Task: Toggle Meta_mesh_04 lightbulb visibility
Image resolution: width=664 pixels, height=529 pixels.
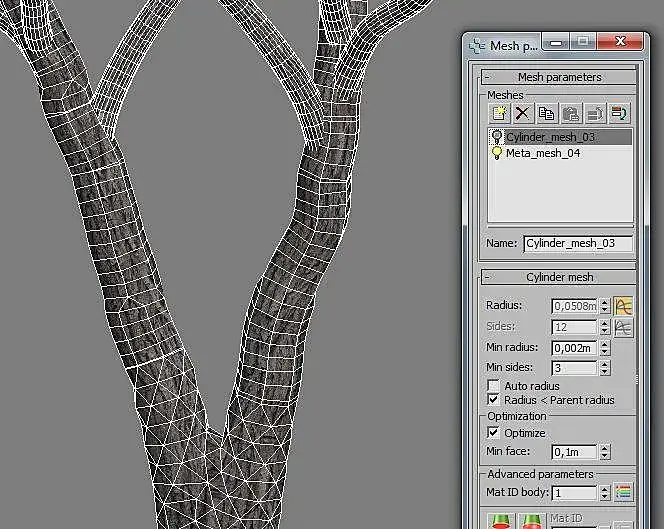Action: click(497, 153)
